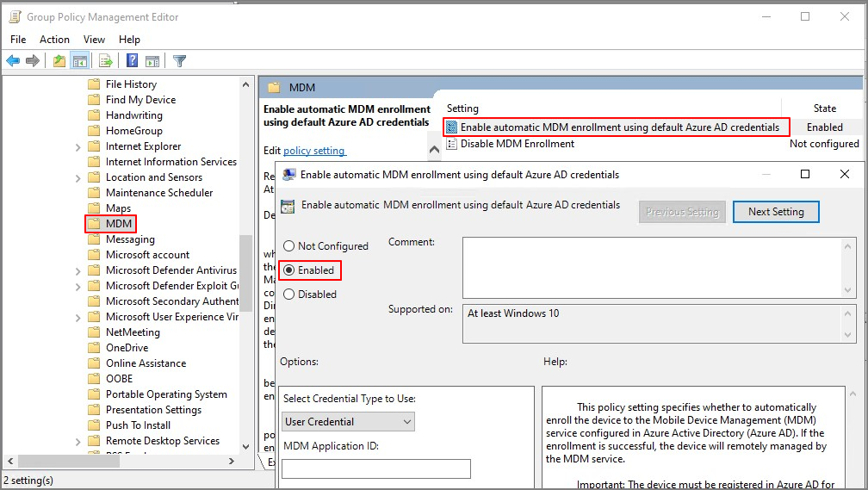Click the Not configured state value
The width and height of the screenshot is (868, 490).
pyautogui.click(x=824, y=144)
